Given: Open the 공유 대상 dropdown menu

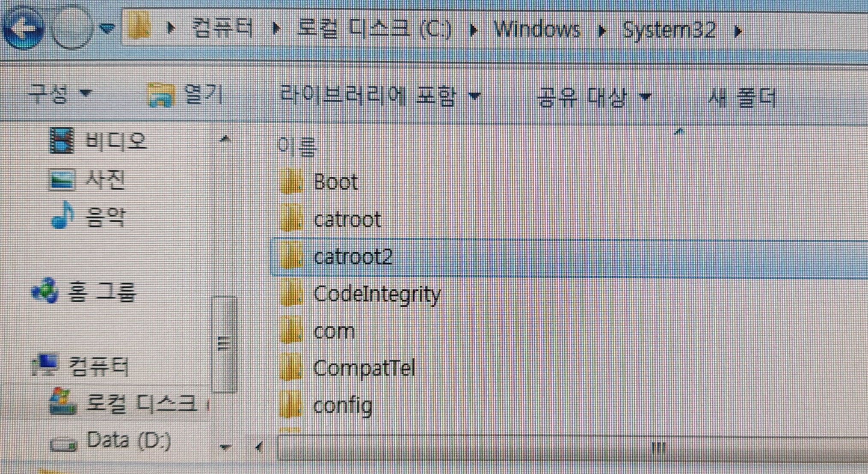Looking at the screenshot, I should [594, 98].
